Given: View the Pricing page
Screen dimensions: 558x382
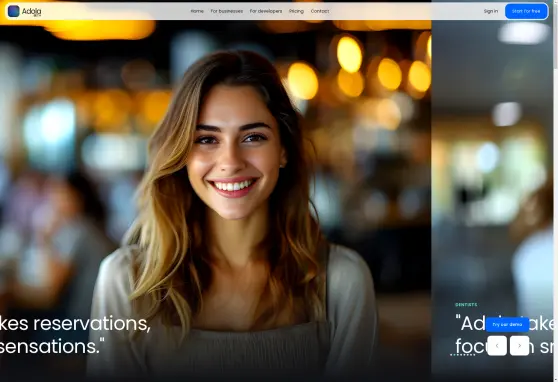Looking at the screenshot, I should [296, 11].
